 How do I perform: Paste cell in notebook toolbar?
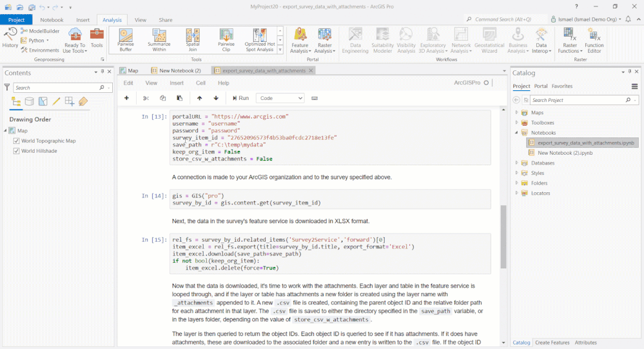[x=179, y=98]
